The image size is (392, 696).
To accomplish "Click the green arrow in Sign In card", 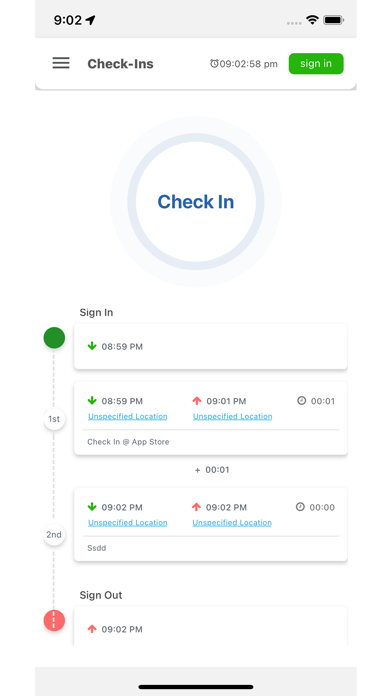I will (x=92, y=346).
